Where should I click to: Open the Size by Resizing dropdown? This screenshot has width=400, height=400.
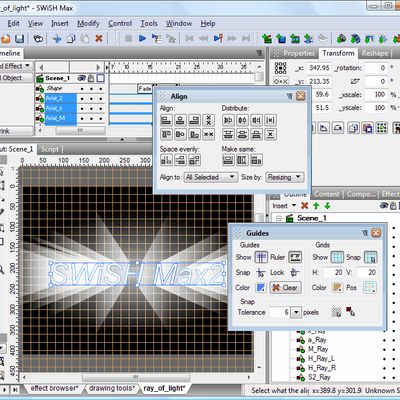pyautogui.click(x=285, y=177)
